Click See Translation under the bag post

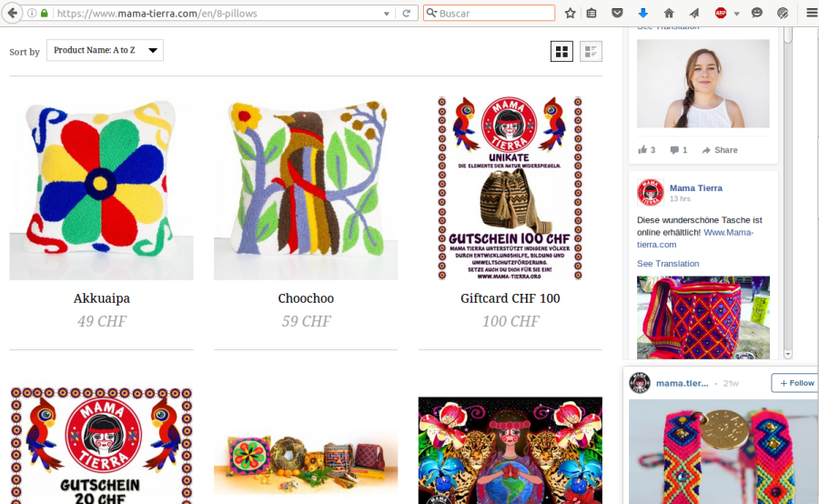(x=668, y=264)
